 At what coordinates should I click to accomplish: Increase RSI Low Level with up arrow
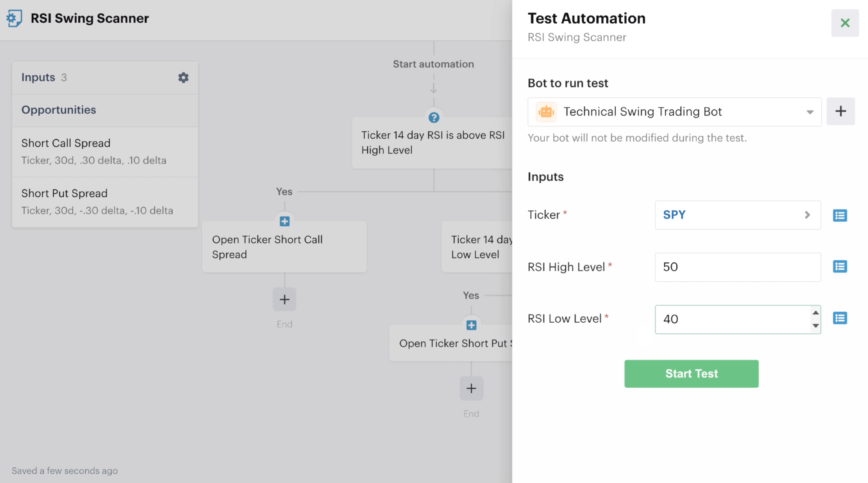coord(816,313)
